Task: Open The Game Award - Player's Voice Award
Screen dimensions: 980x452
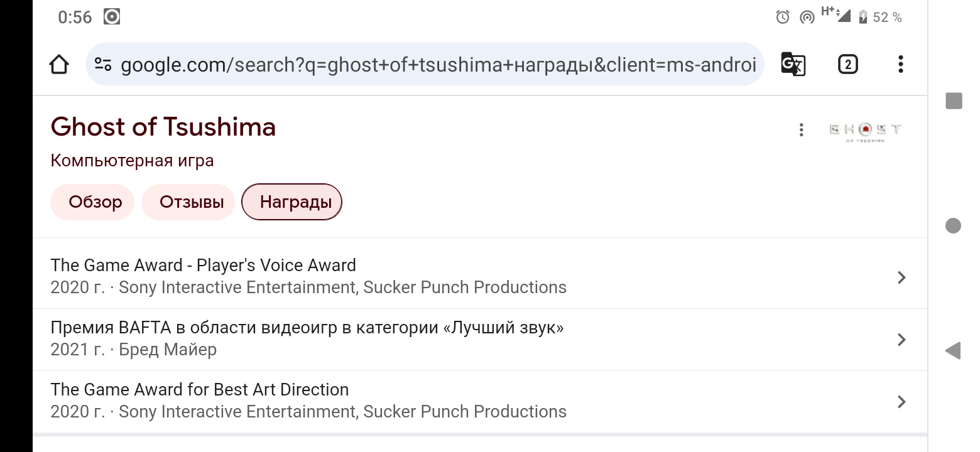Action: click(204, 266)
